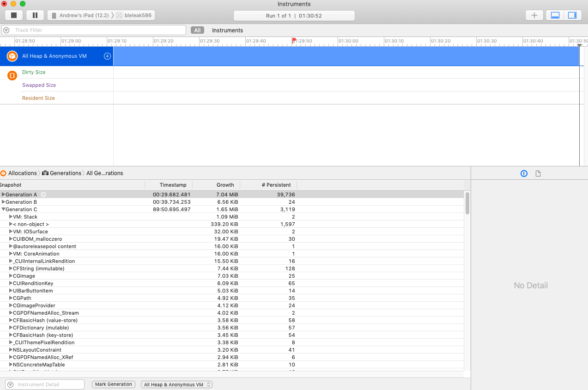588x390 pixels.
Task: Click the bleleak586 process selector
Action: point(134,15)
